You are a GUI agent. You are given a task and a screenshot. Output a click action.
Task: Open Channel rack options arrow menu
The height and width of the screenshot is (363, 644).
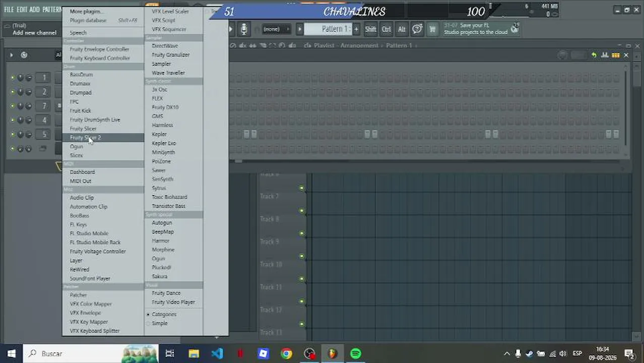(x=12, y=55)
